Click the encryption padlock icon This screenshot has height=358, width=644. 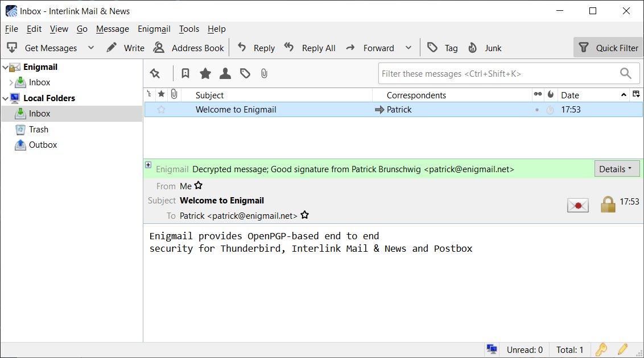tap(608, 204)
